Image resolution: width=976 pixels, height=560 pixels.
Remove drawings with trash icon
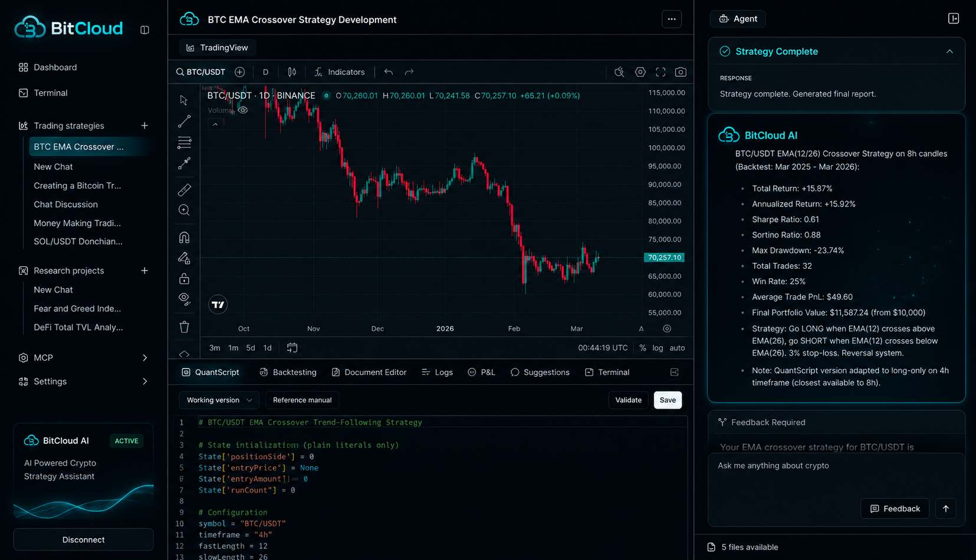(x=184, y=327)
